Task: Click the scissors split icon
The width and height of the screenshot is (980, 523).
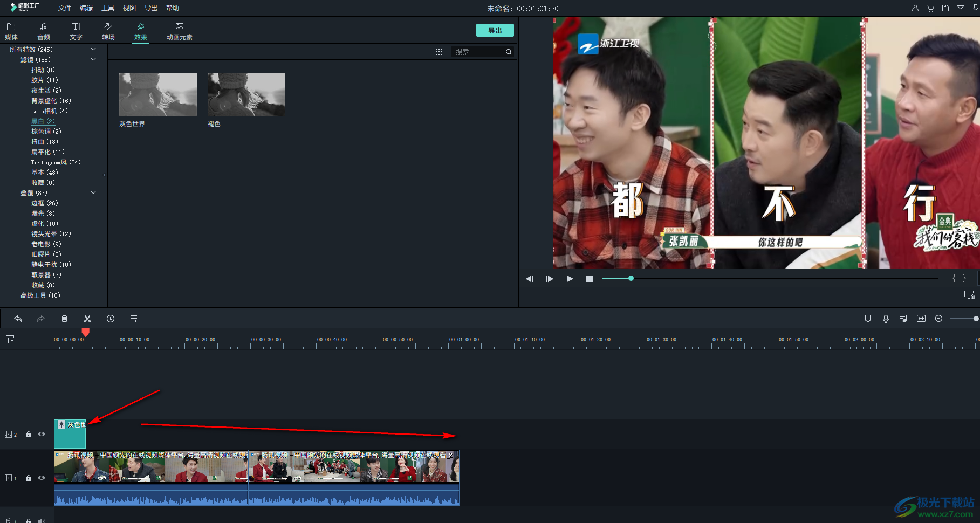Action: [x=87, y=319]
